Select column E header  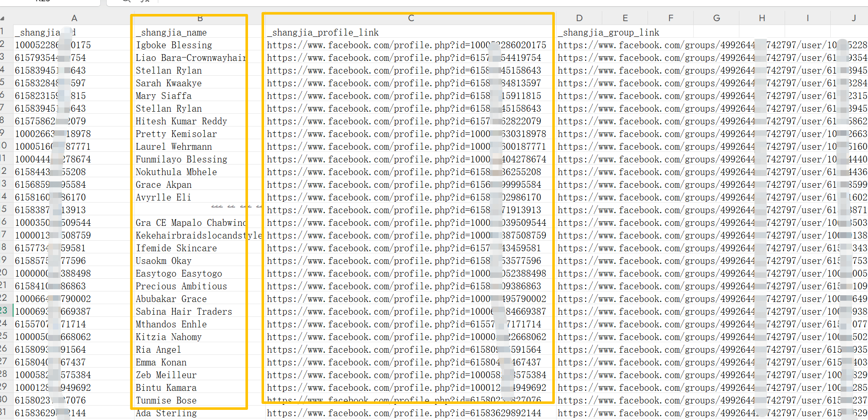point(625,18)
